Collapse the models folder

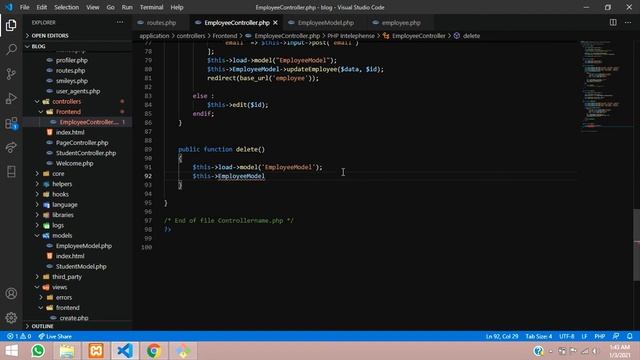click(62, 236)
